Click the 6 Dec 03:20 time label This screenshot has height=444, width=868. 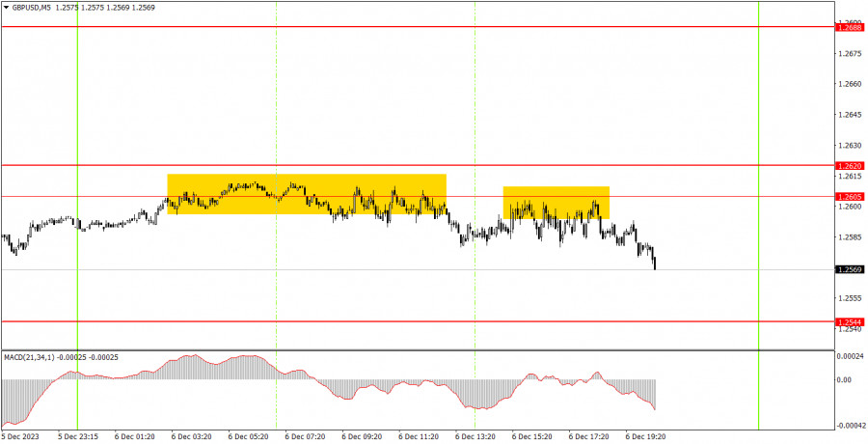tap(191, 437)
